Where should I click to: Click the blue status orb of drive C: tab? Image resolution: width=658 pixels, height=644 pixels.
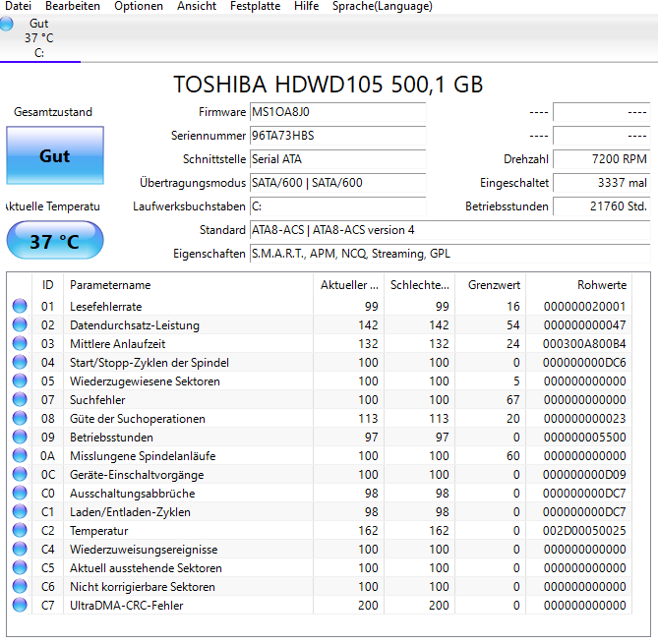point(6,24)
